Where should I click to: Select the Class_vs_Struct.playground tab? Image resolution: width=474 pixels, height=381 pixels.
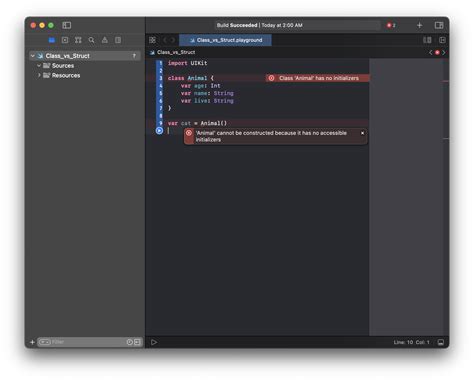tap(225, 40)
